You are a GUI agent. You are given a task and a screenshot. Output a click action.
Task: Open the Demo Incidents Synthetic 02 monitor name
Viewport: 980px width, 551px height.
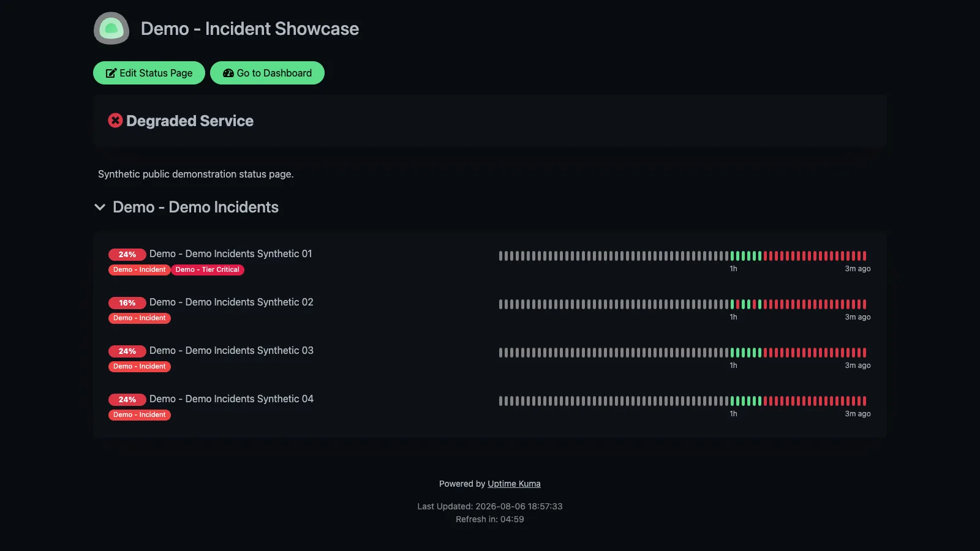tap(231, 302)
